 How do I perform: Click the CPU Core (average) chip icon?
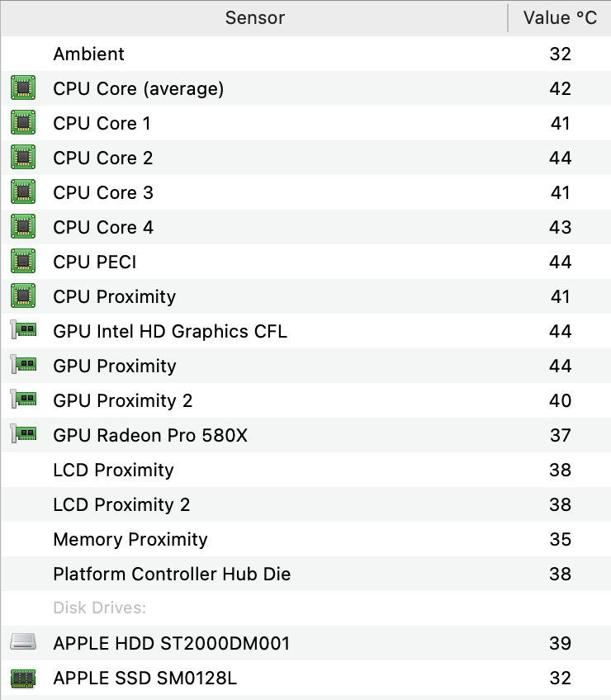pos(23,88)
